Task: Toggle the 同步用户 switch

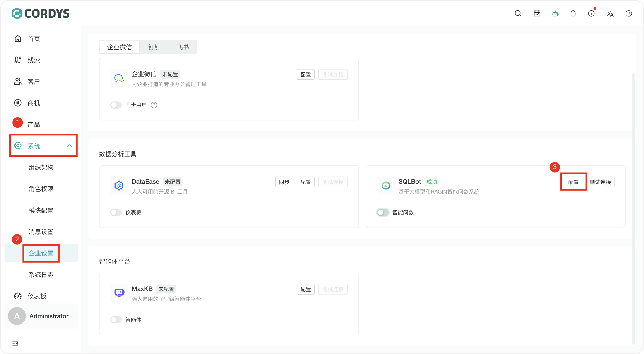Action: [116, 105]
